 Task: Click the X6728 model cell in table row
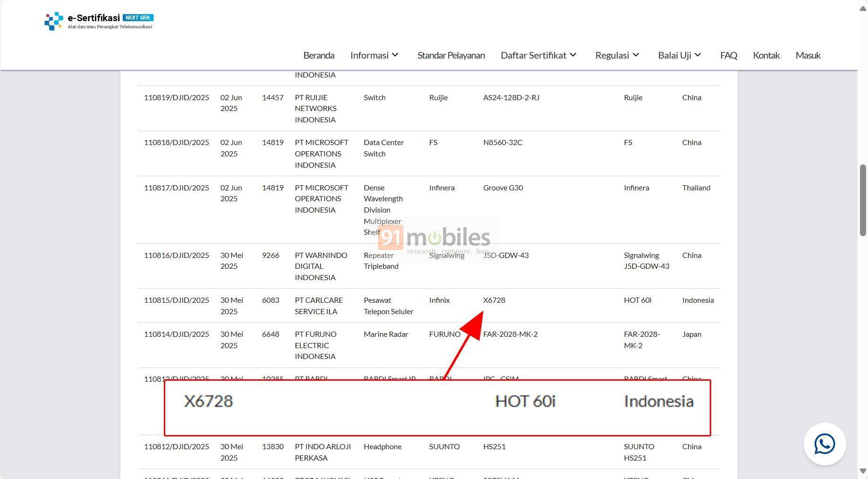(494, 300)
